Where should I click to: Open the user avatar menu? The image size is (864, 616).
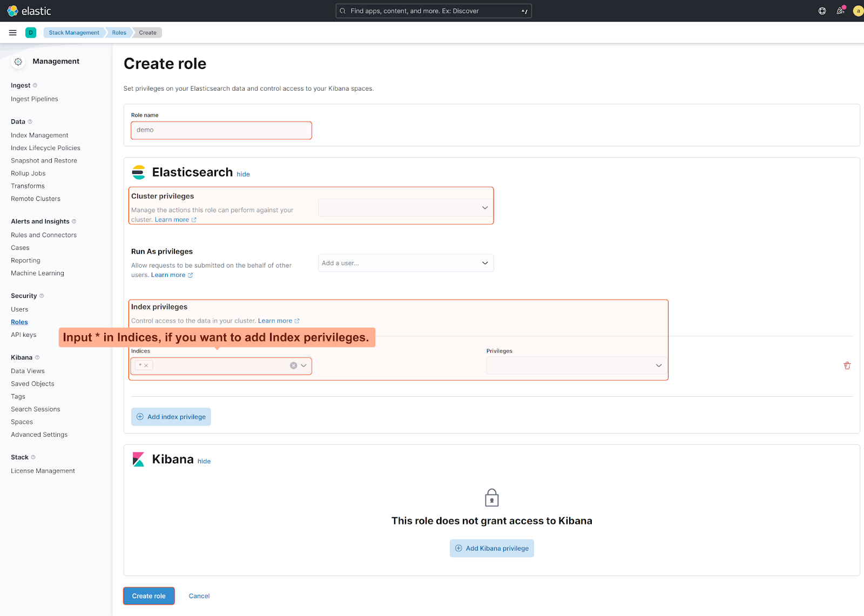(858, 11)
